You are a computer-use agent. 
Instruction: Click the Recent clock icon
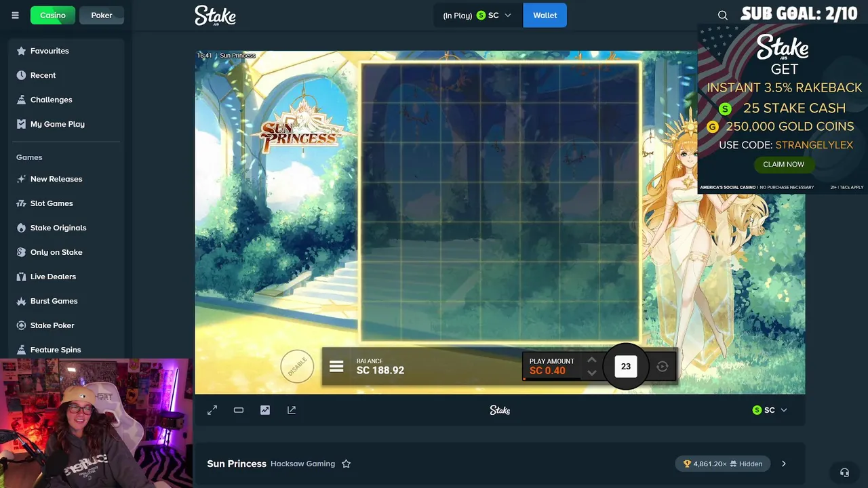(x=21, y=75)
